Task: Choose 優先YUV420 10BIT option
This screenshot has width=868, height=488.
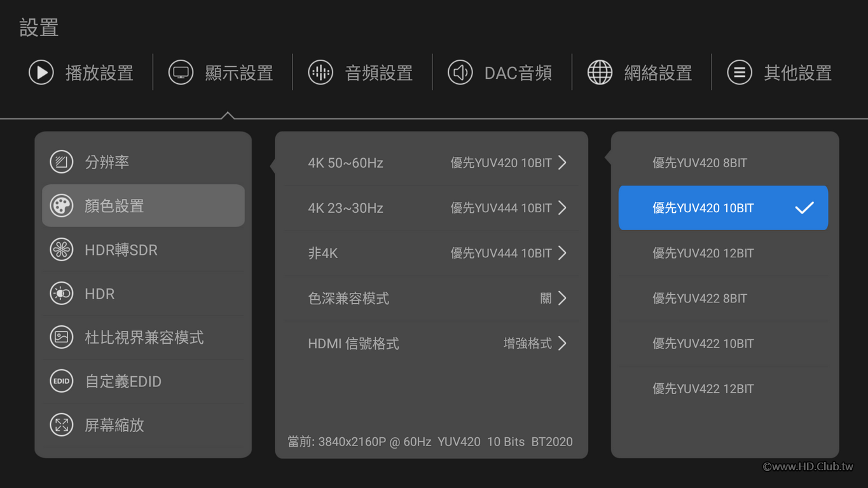Action: pos(723,208)
